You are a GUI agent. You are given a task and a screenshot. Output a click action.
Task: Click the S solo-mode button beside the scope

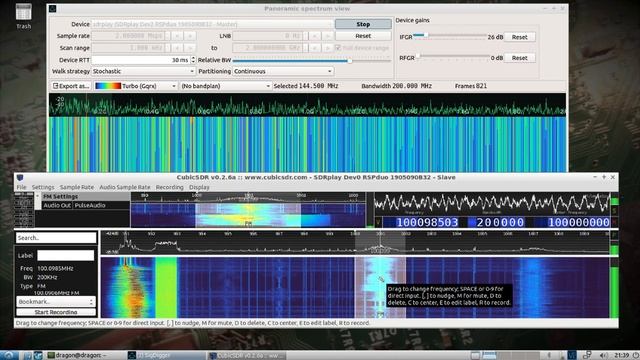coord(614,211)
